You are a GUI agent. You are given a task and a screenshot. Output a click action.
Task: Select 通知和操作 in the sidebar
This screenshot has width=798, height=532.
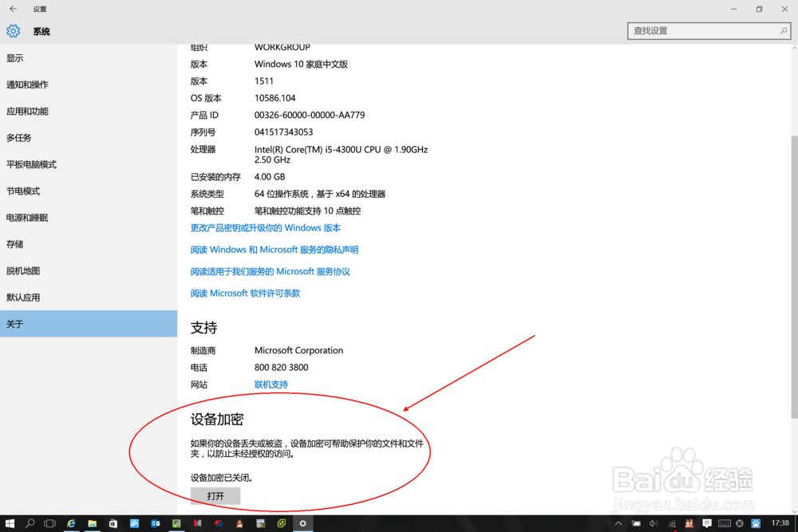tap(89, 85)
